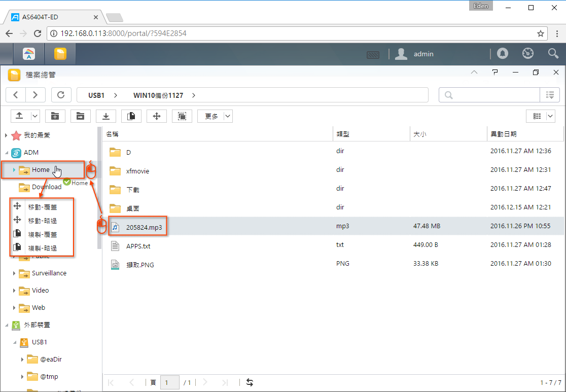Expand the Surveillance folder in the tree
566x392 pixels.
pyautogui.click(x=14, y=273)
